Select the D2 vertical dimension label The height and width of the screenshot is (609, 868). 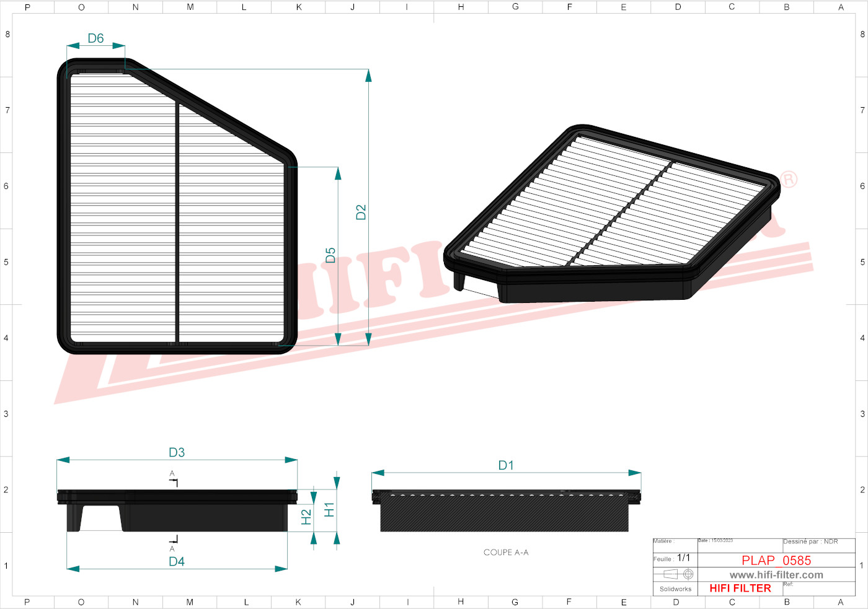pyautogui.click(x=361, y=212)
